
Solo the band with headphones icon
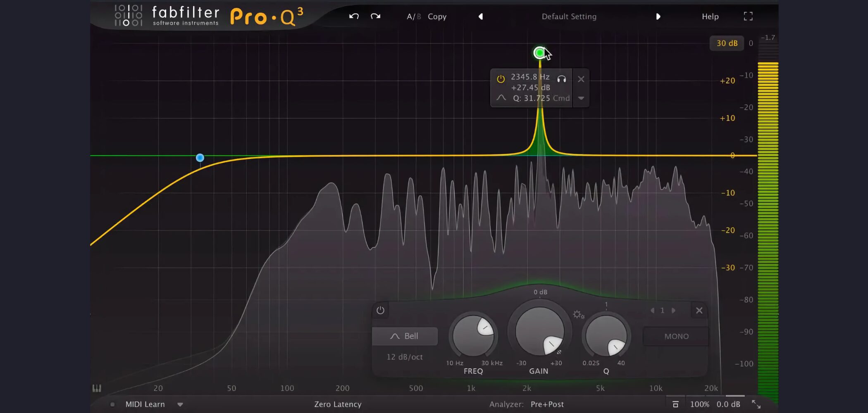click(x=561, y=78)
